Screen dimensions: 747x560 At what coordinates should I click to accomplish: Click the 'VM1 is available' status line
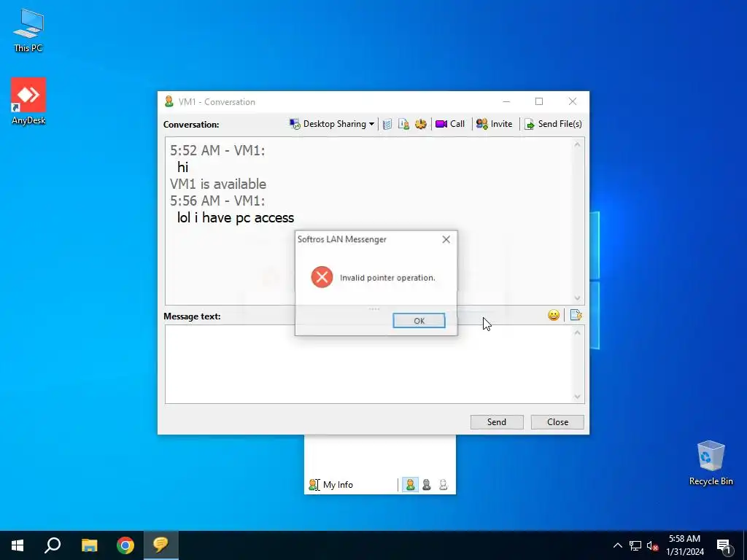tap(217, 184)
